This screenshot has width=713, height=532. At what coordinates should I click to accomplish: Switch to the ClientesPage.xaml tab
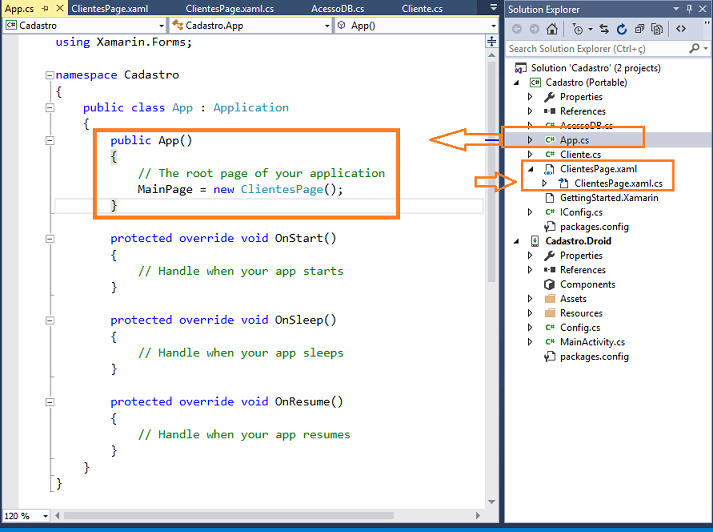pos(110,8)
